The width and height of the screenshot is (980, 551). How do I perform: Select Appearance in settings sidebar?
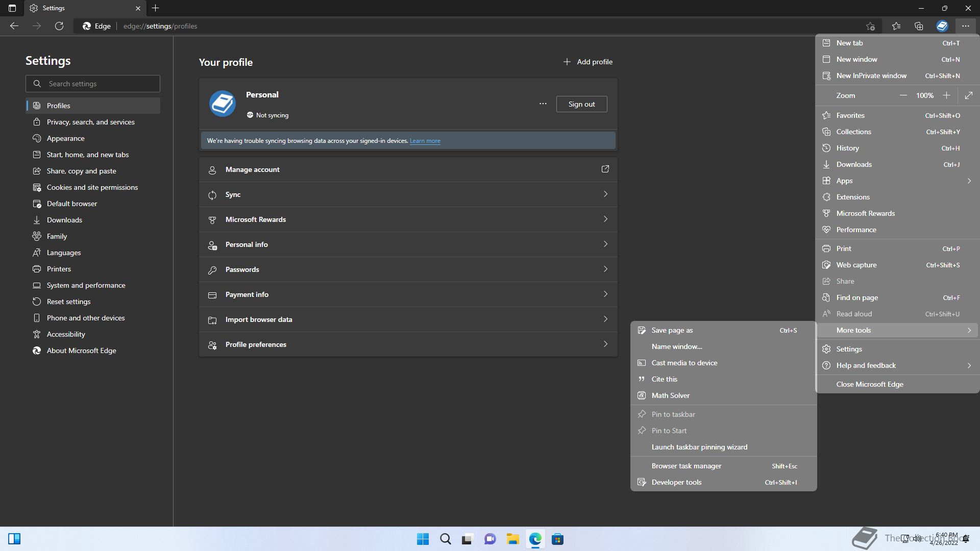pos(93,138)
